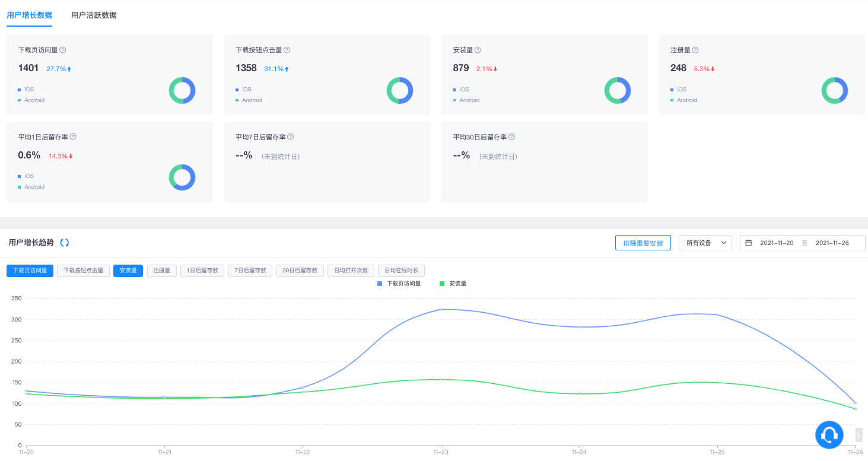Switch to 用户增长数据 tab
Viewport: 868px width, 461px height.
(x=30, y=15)
